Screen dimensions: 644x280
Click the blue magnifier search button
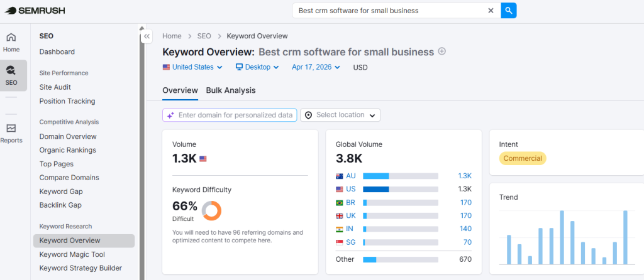click(508, 11)
